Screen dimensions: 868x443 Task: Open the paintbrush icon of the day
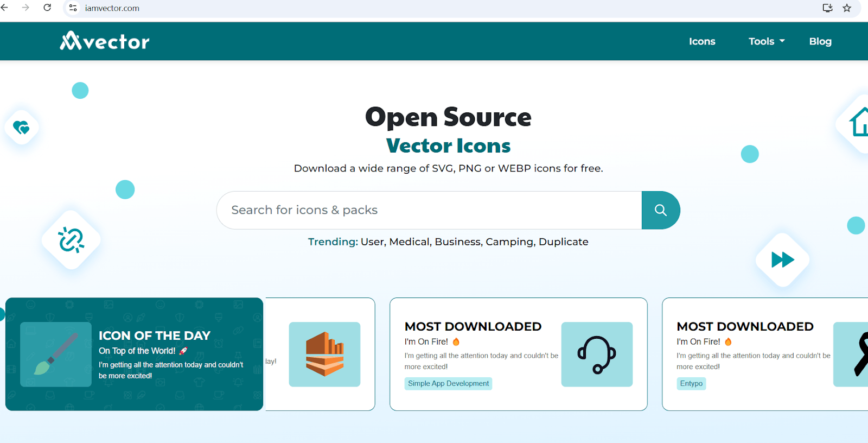[x=56, y=355]
